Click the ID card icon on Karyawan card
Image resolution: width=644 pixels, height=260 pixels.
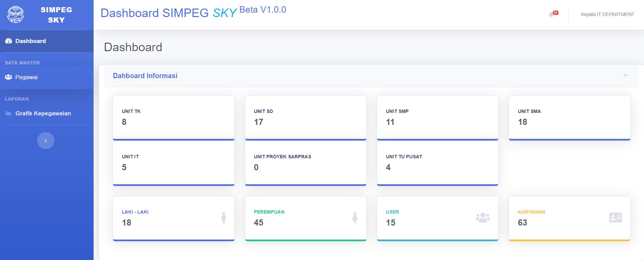615,217
